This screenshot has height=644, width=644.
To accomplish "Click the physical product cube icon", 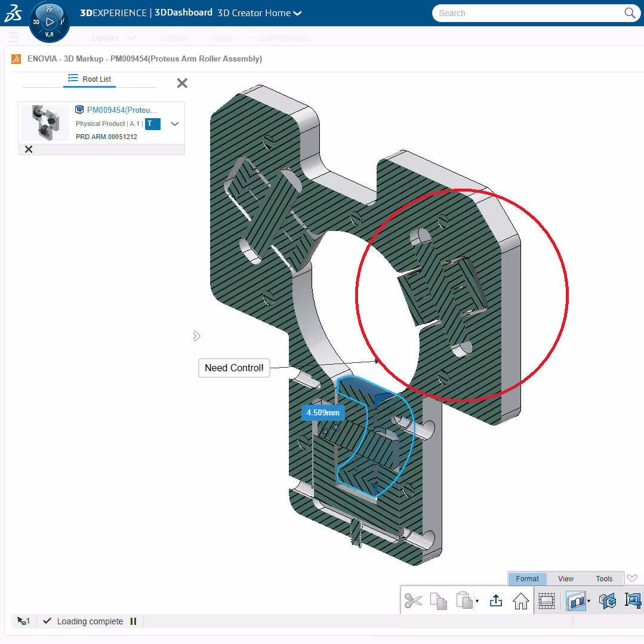I will tap(79, 110).
